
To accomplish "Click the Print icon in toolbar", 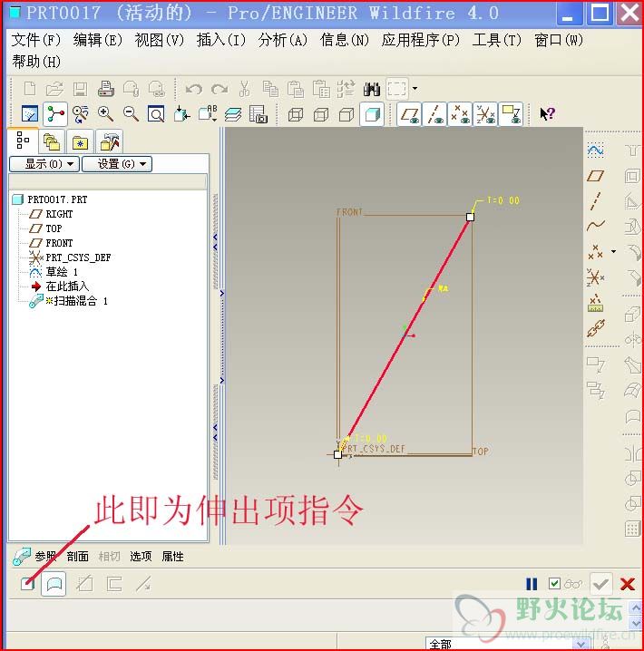I will tap(106, 89).
